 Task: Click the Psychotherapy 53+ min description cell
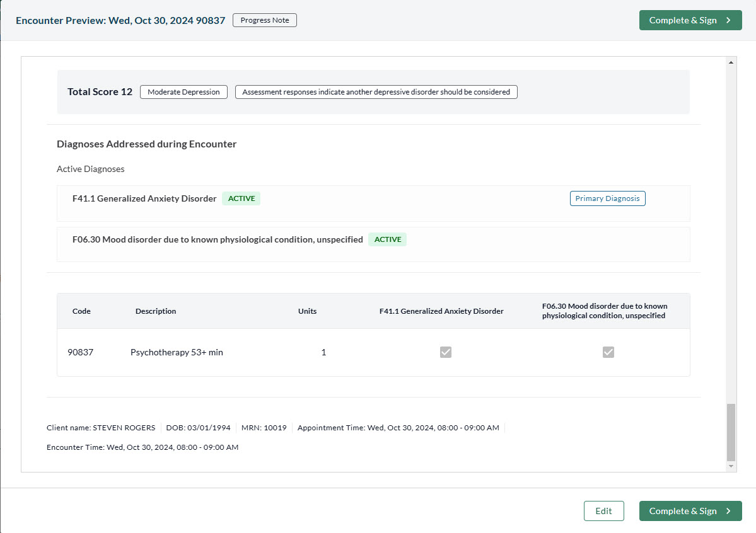click(x=177, y=352)
